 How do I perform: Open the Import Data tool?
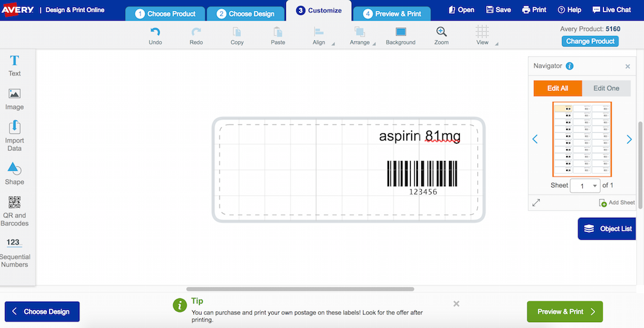tap(14, 136)
